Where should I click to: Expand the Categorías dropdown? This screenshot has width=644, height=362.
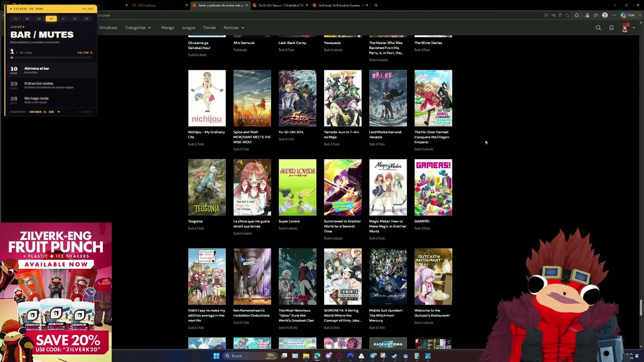click(137, 28)
